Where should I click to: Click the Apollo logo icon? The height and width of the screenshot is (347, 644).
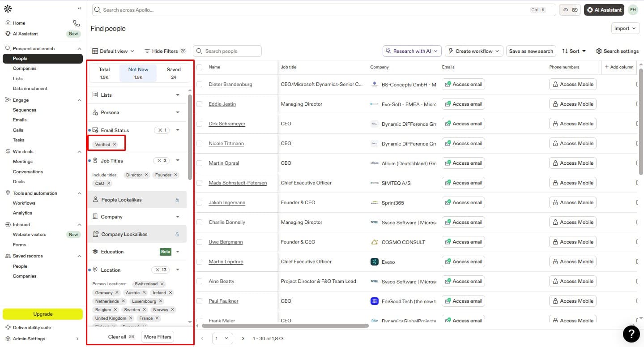(x=8, y=9)
